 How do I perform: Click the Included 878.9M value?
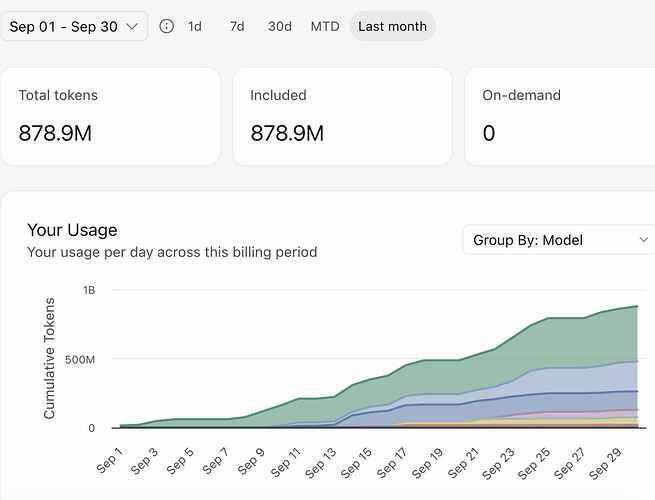(x=287, y=133)
